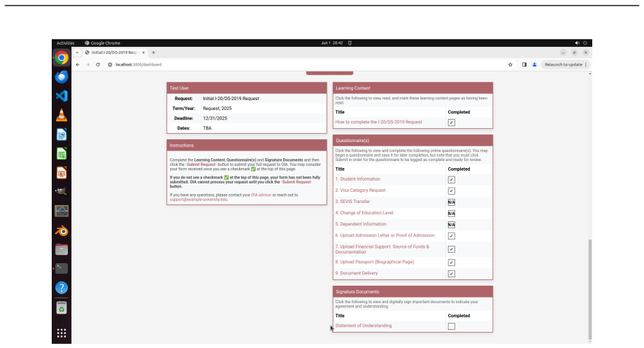Open the Activities overview

point(65,43)
